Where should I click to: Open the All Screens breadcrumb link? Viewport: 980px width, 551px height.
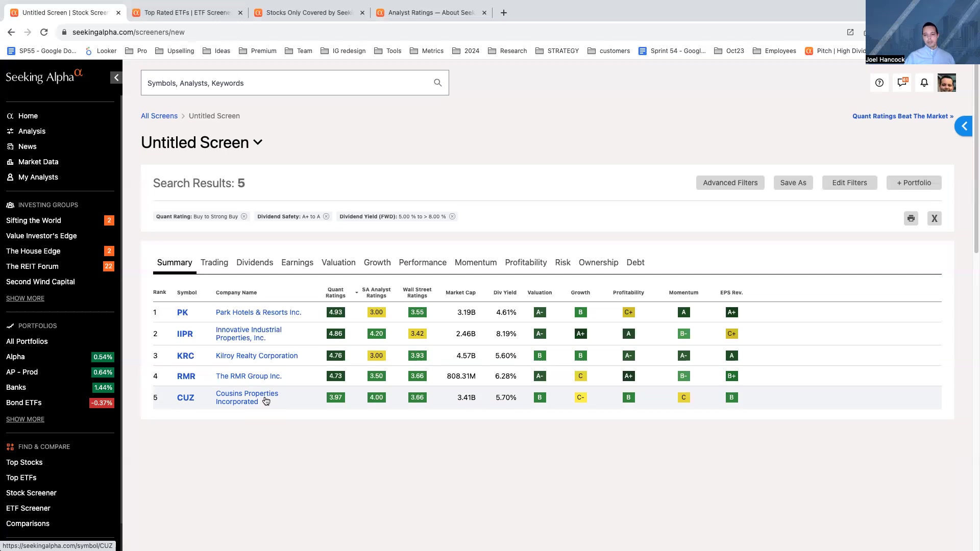(x=159, y=116)
